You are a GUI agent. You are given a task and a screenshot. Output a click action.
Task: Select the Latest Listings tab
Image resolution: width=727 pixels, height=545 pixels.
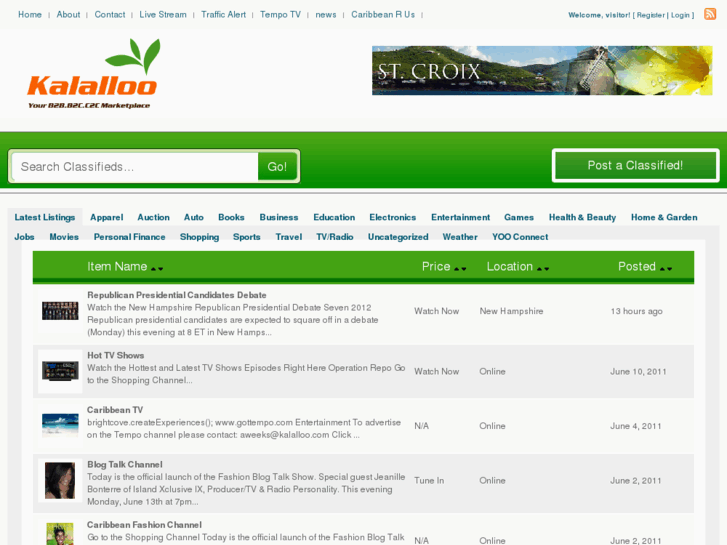45,217
